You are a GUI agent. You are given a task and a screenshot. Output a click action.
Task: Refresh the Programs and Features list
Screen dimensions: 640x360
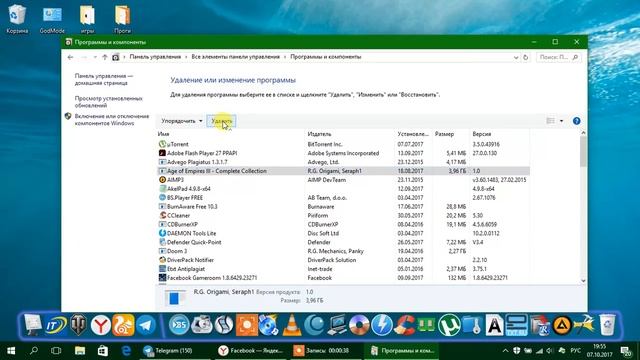[526, 58]
